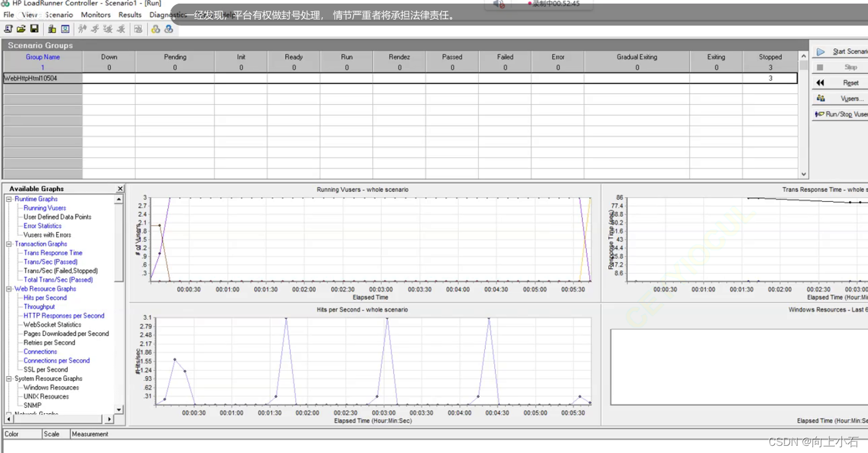Select Connections graph in tree
The width and height of the screenshot is (868, 453).
pos(41,351)
